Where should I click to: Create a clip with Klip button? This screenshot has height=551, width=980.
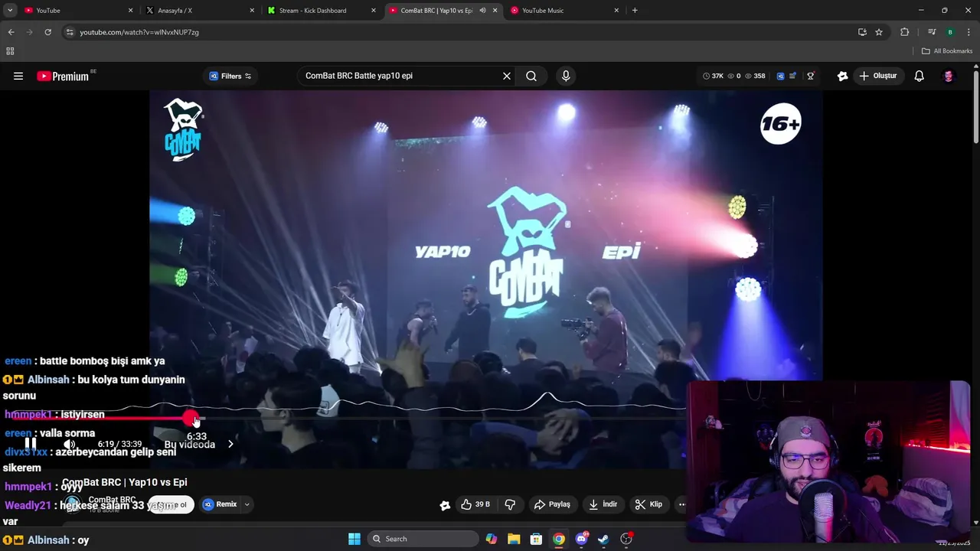pos(648,504)
